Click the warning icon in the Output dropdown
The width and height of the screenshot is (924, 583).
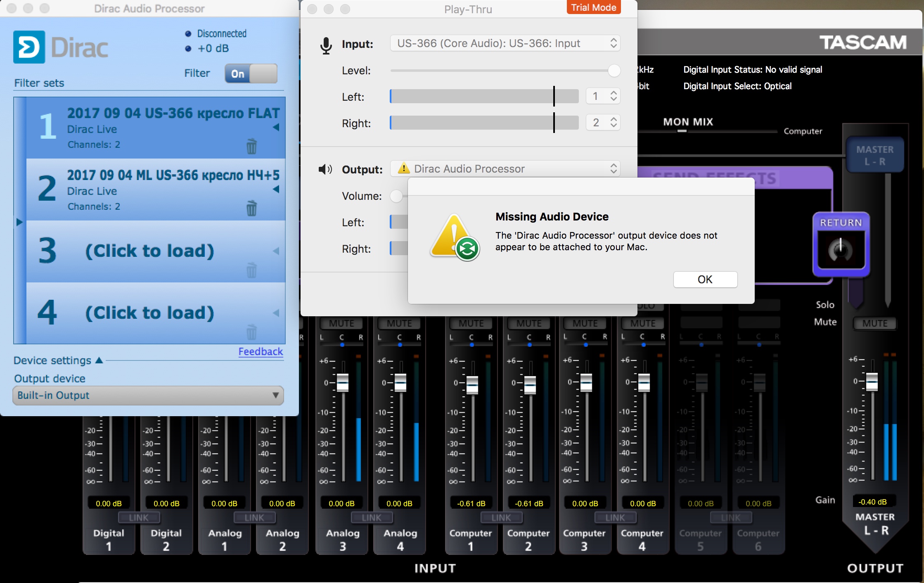click(x=403, y=168)
